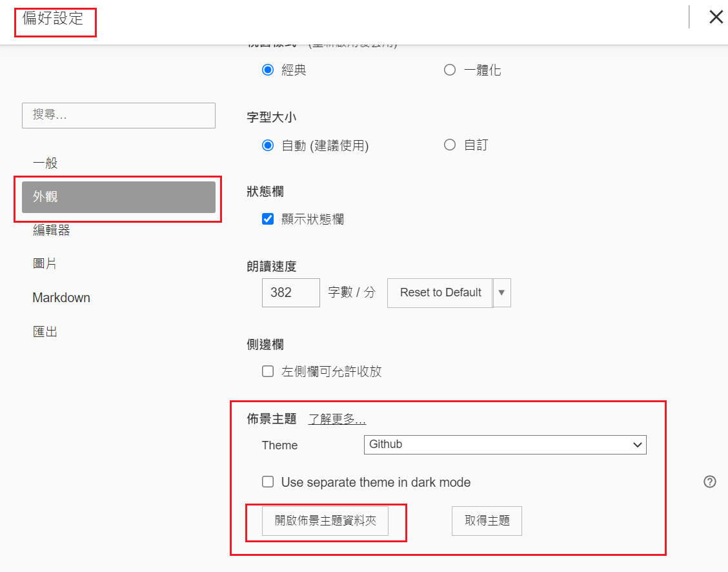
Task: Open the 一般 settings section
Action: [45, 163]
